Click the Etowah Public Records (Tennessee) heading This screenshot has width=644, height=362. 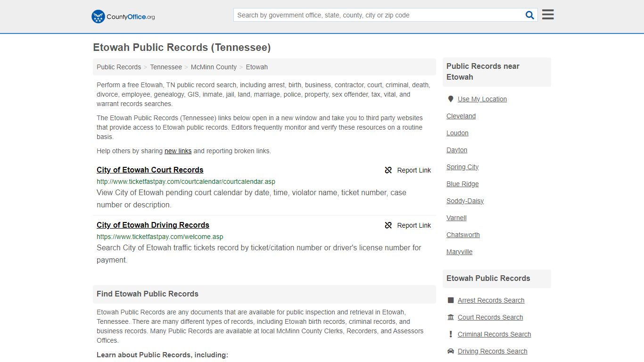182,48
